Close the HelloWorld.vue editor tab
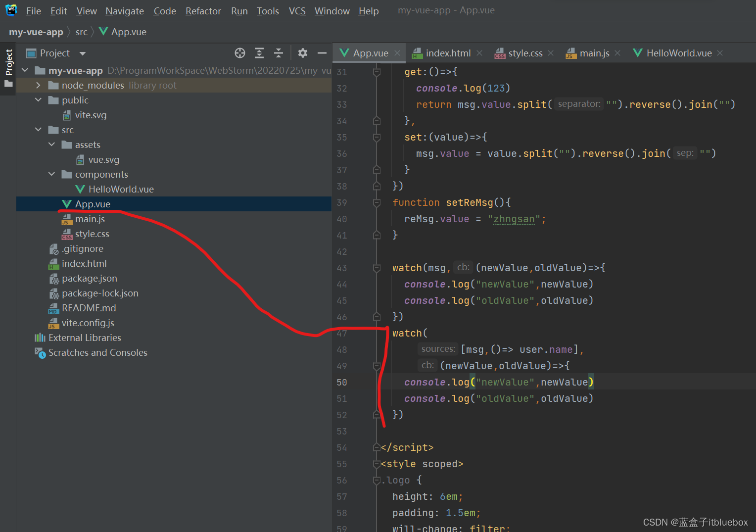This screenshot has width=756, height=532. [x=720, y=53]
